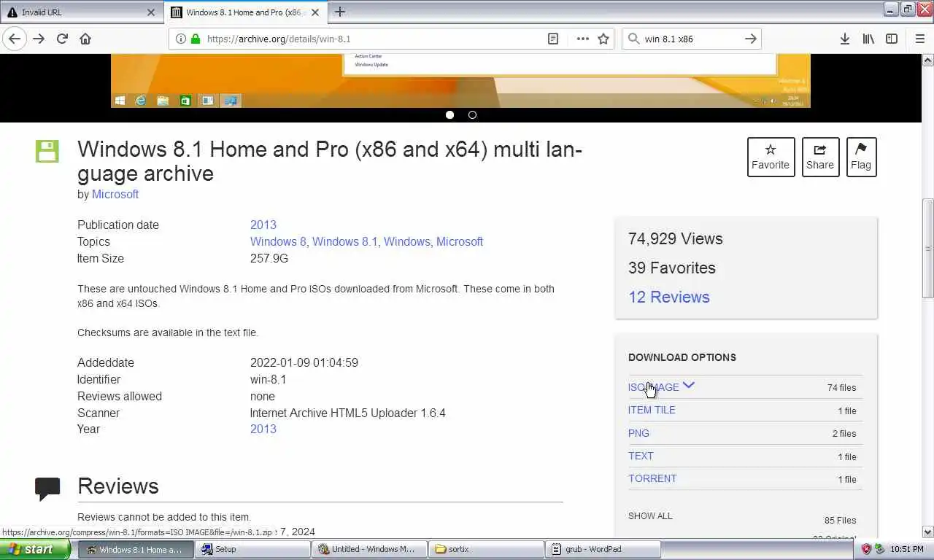Reload the archive.org page
Image resolution: width=934 pixels, height=560 pixels.
(x=62, y=39)
